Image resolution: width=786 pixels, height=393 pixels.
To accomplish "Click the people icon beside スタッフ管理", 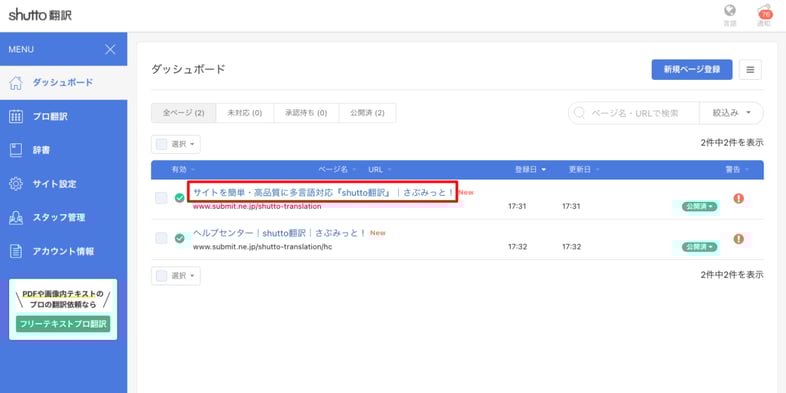I will (x=16, y=218).
